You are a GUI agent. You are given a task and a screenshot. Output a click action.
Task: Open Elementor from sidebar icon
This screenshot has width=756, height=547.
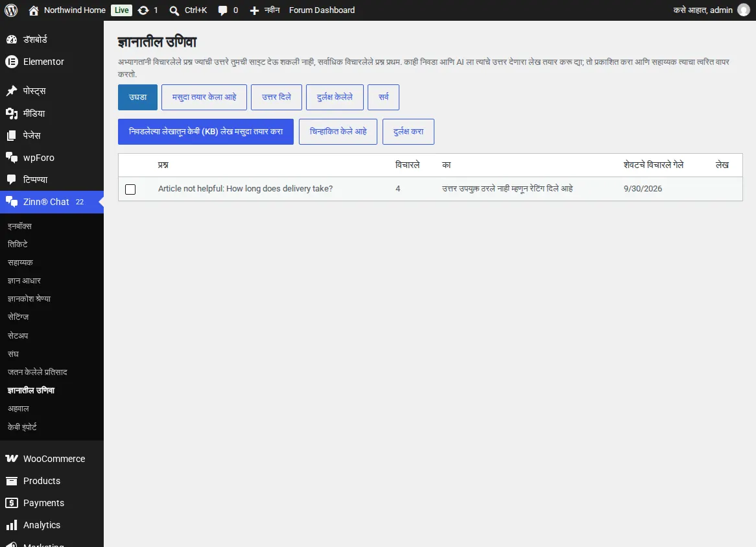point(12,62)
